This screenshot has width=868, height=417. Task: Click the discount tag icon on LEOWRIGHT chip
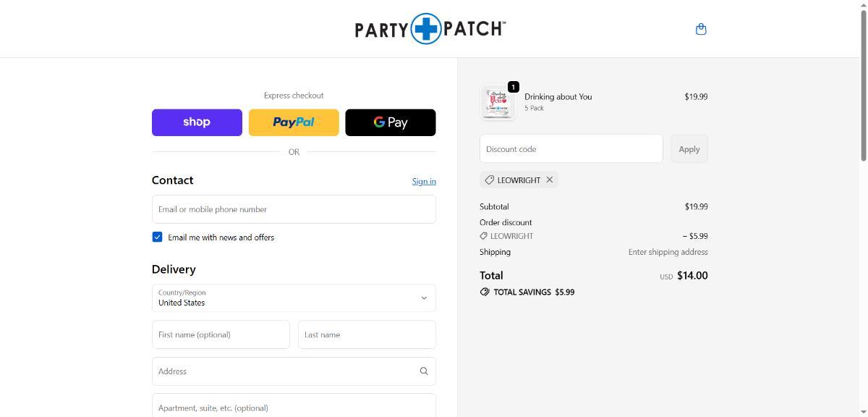click(490, 180)
